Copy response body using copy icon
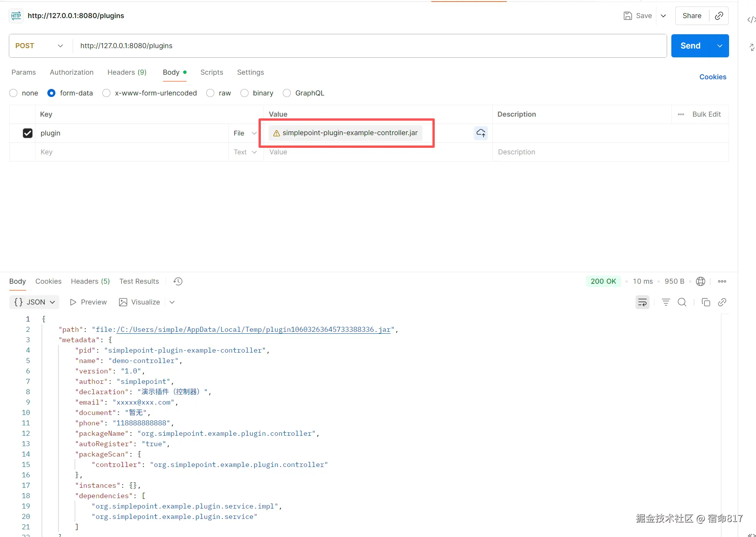Viewport: 756px width, 537px height. click(x=706, y=302)
